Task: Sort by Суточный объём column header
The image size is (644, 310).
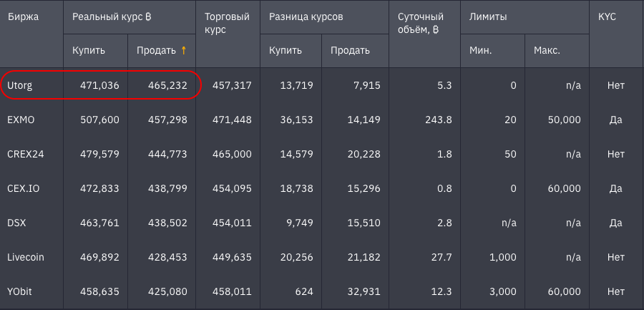Action: (x=421, y=24)
